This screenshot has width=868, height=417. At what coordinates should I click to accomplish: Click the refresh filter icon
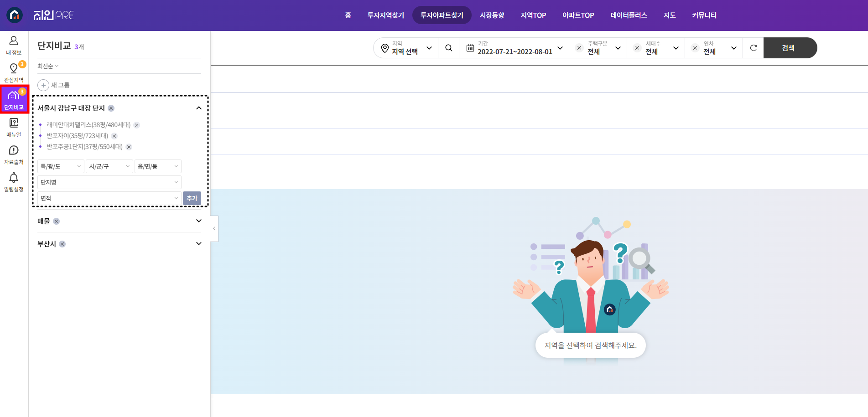click(754, 48)
